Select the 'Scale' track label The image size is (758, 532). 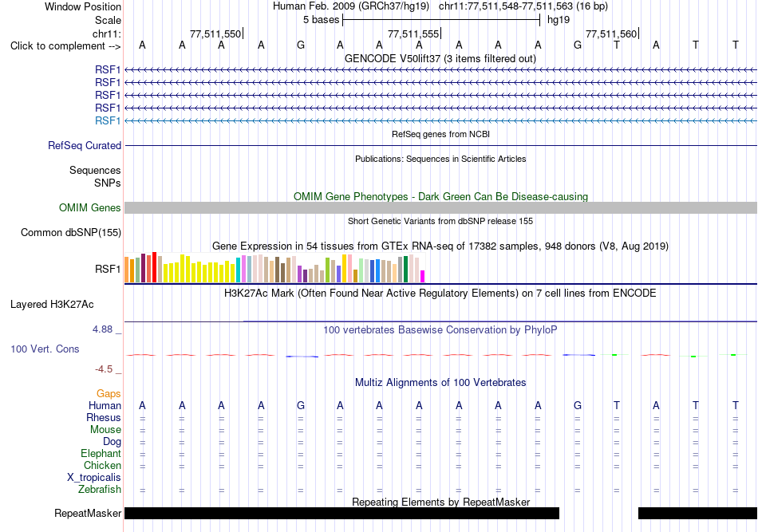click(108, 20)
